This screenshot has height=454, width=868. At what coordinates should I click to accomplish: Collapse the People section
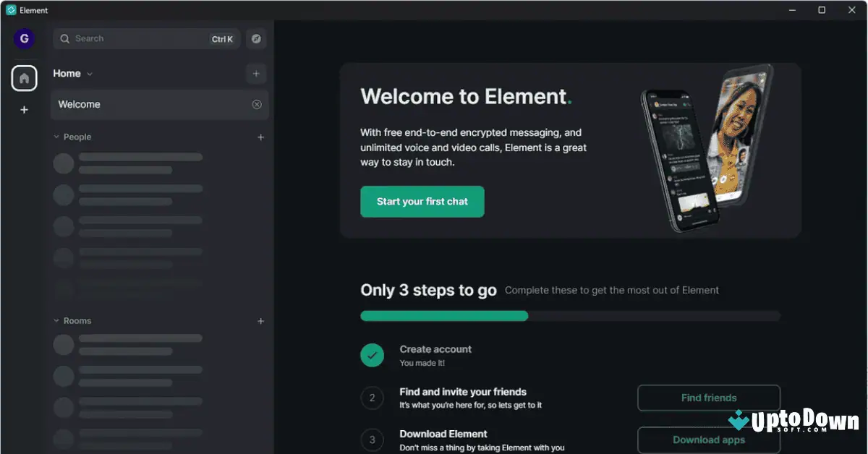[56, 137]
